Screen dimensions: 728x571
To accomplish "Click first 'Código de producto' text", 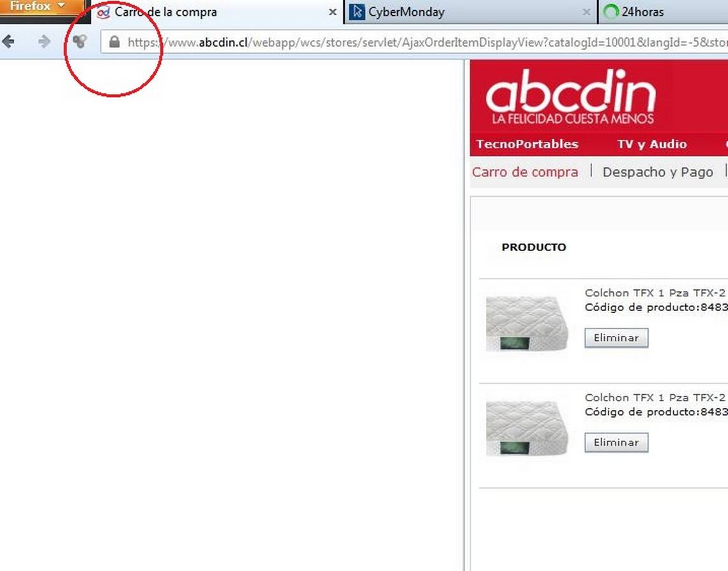I will click(656, 307).
